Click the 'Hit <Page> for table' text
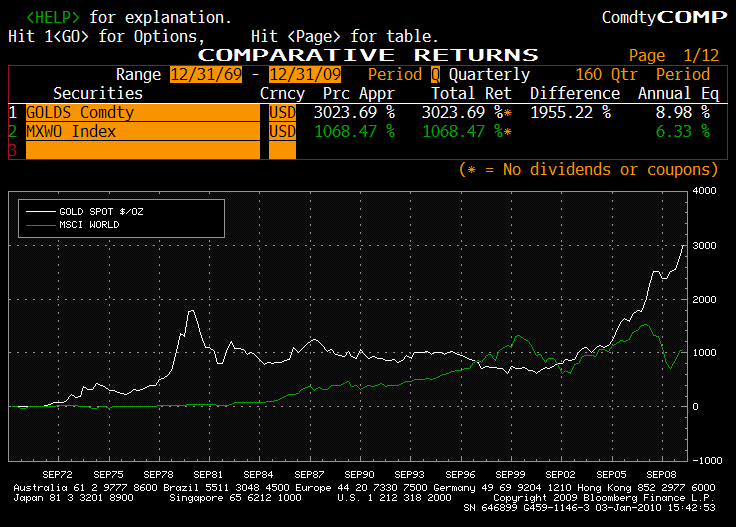The width and height of the screenshot is (736, 527). (344, 37)
